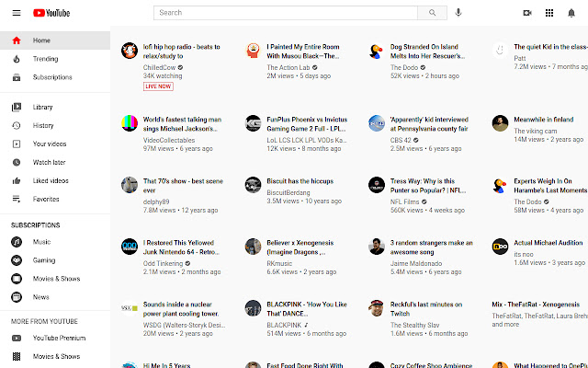Open Sounds inside nuclear cooling tower video
Screen dimensions: 588x368
(181, 309)
